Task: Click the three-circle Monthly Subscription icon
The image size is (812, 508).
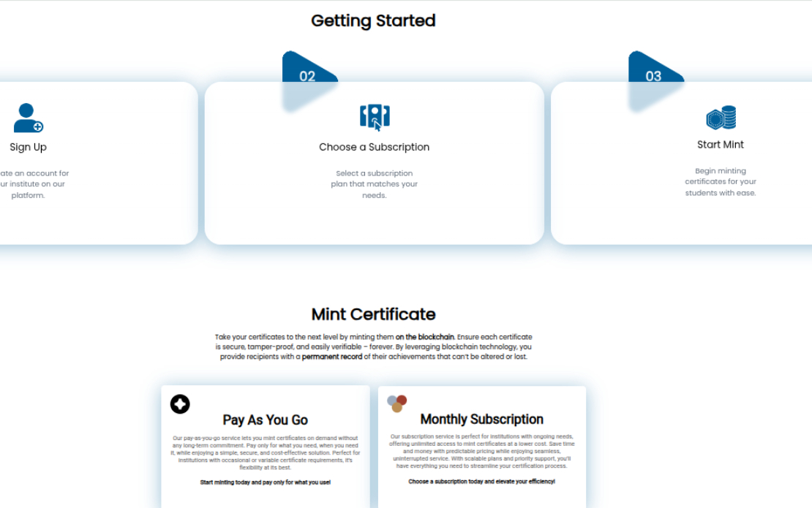Action: click(x=397, y=403)
